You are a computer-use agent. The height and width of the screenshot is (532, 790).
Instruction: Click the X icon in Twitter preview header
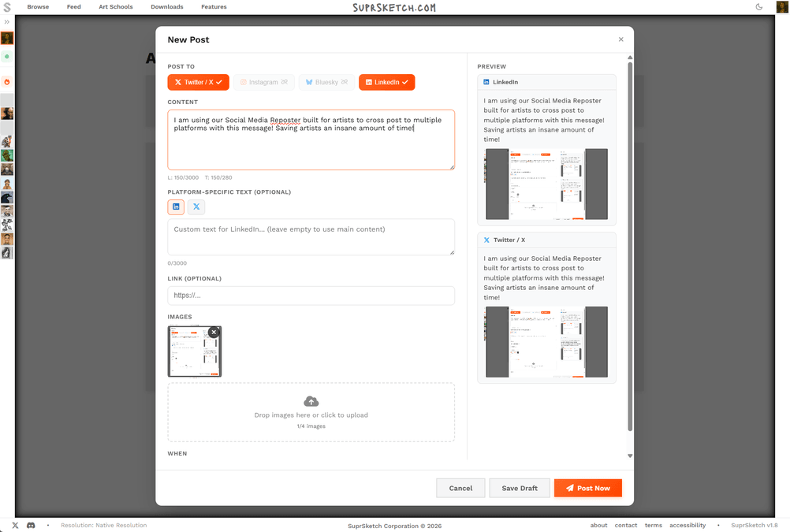coord(486,240)
